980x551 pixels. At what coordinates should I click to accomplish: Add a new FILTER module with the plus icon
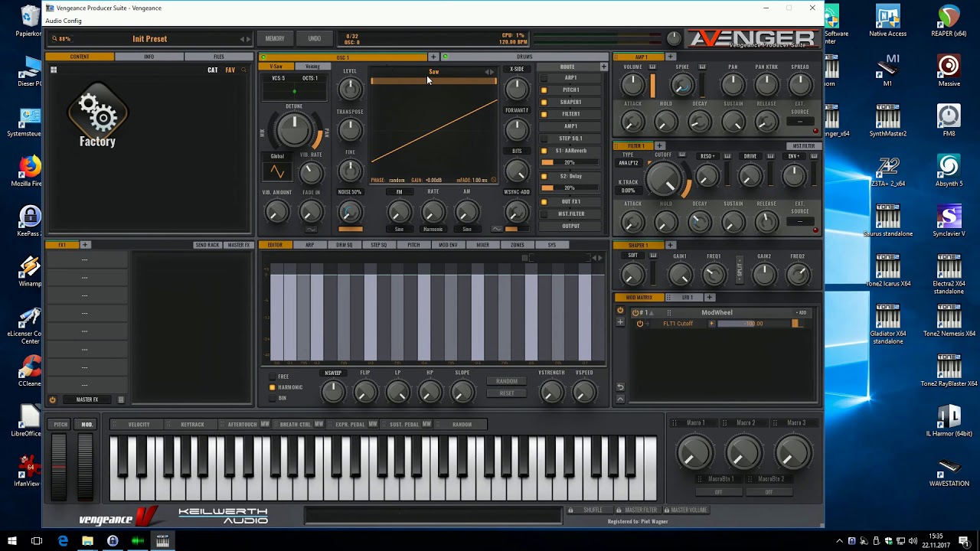point(659,145)
